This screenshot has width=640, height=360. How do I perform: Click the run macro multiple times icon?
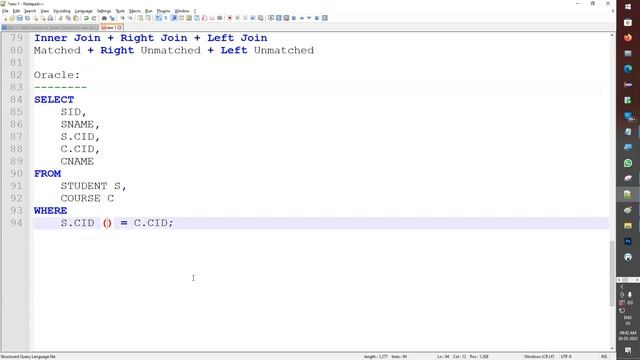point(253,18)
